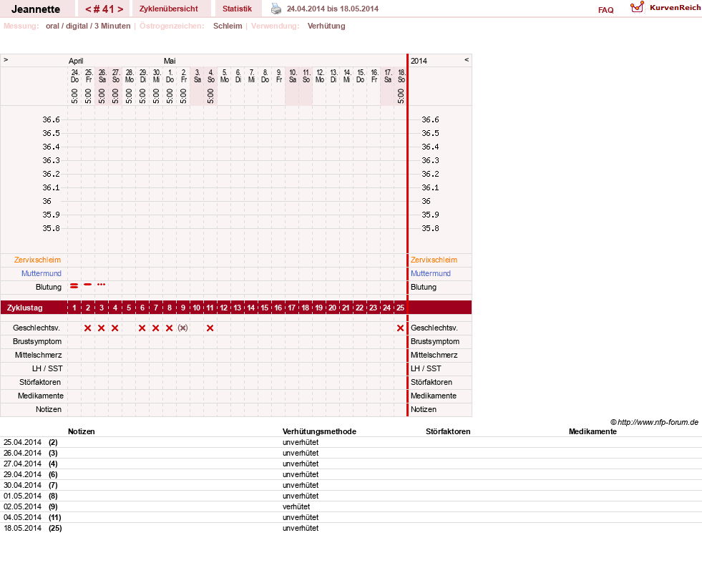Click the Verhütungsmethode column header
This screenshot has height=588, width=702.
319,431
